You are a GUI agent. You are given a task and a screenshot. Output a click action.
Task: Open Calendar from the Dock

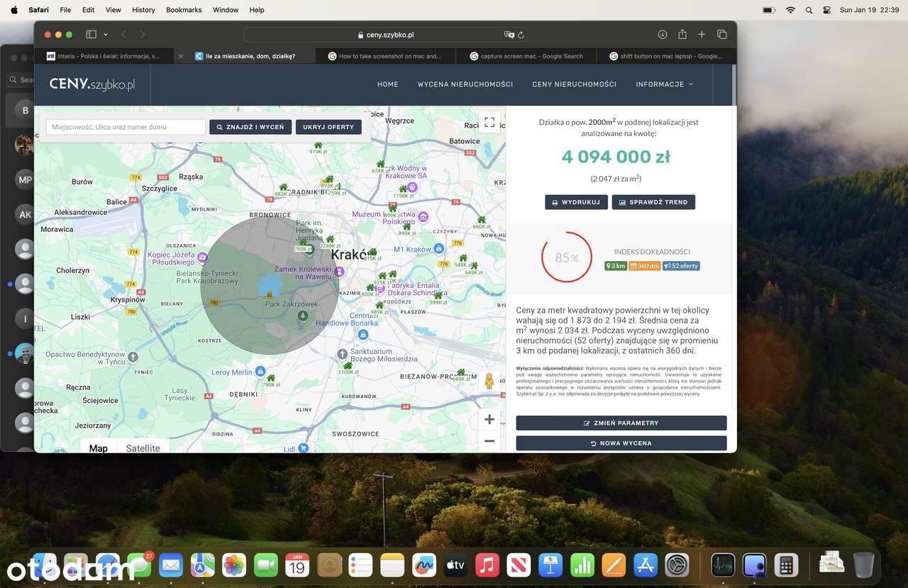pos(297,565)
